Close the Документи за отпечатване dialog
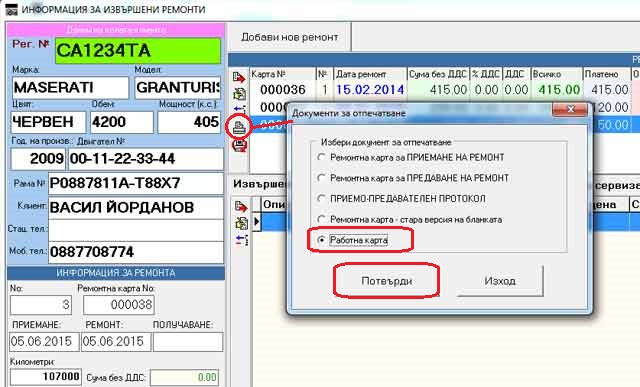Image resolution: width=640 pixels, height=387 pixels. pos(570,109)
